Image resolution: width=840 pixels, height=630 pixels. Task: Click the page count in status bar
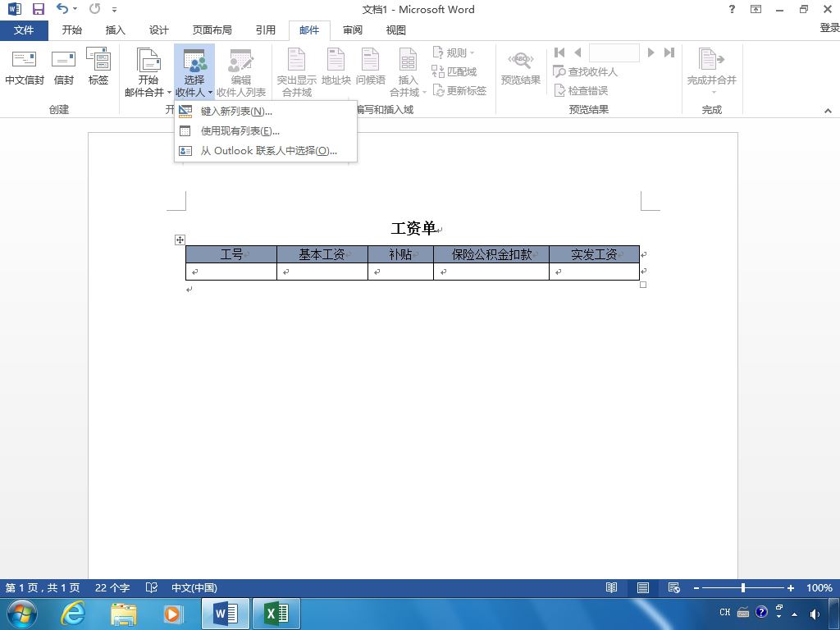point(43,587)
